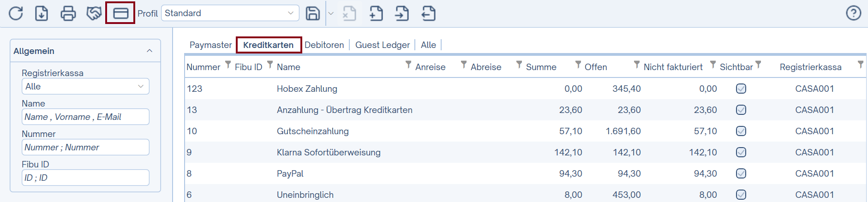The image size is (868, 202).
Task: Uncheck the Sichtbar checkbox for PayPal
Action: click(x=741, y=173)
